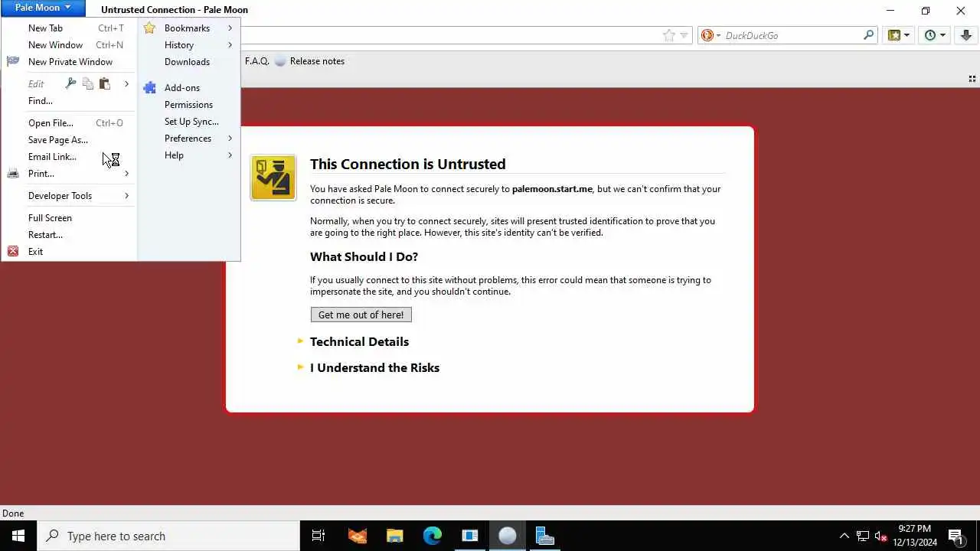Open the F.A.Q. bookmark
The height and width of the screenshot is (551, 980).
coord(256,61)
